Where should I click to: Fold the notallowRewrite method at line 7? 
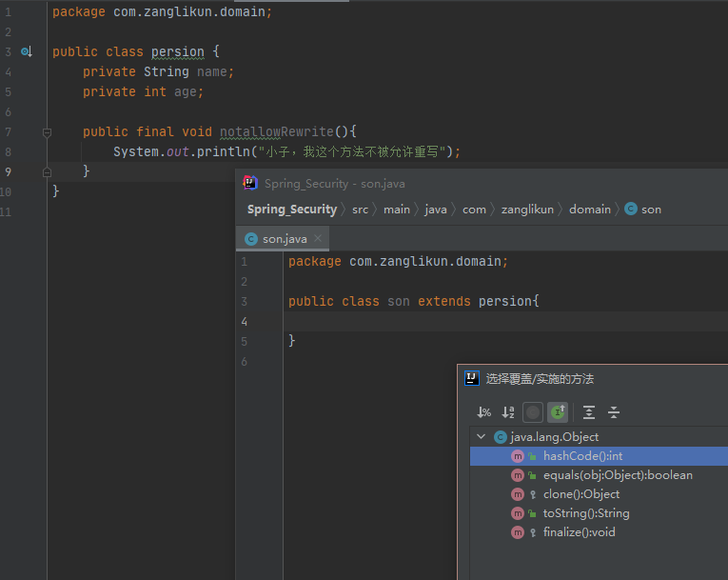[47, 132]
